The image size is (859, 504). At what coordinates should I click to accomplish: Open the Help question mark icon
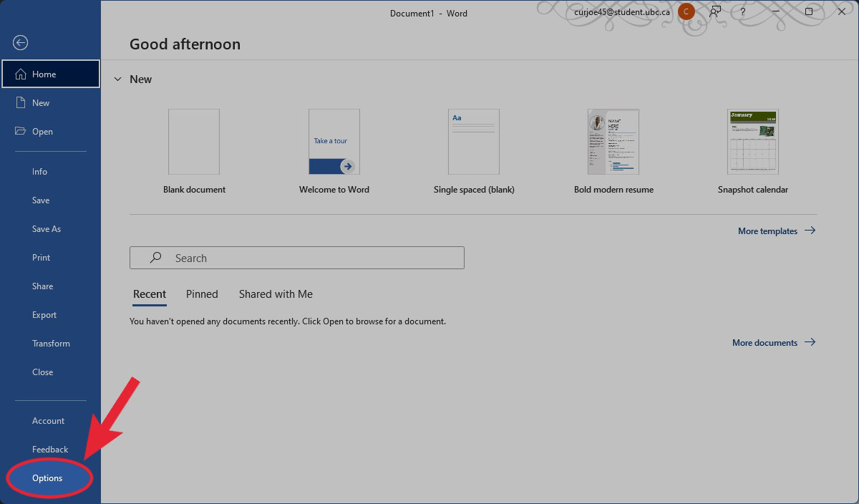[742, 12]
